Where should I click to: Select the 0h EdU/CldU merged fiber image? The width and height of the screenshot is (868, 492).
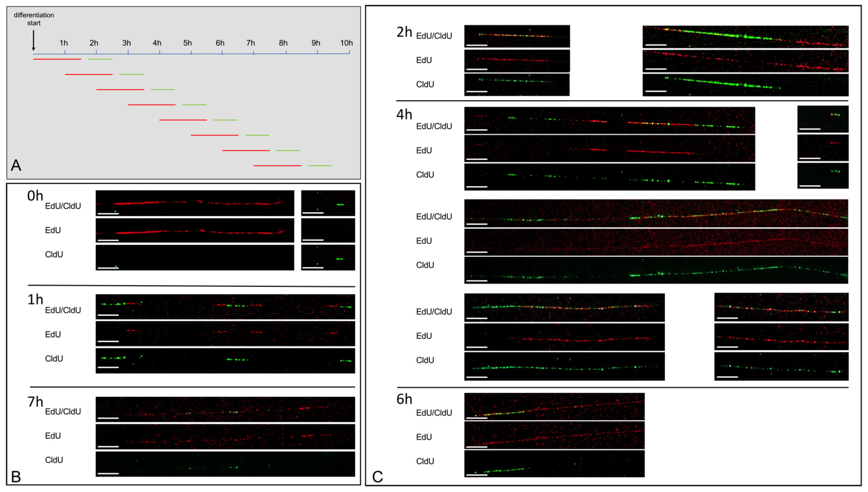[195, 203]
